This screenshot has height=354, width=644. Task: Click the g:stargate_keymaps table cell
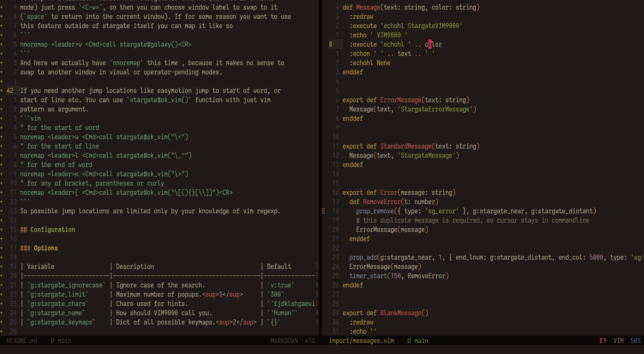point(61,322)
